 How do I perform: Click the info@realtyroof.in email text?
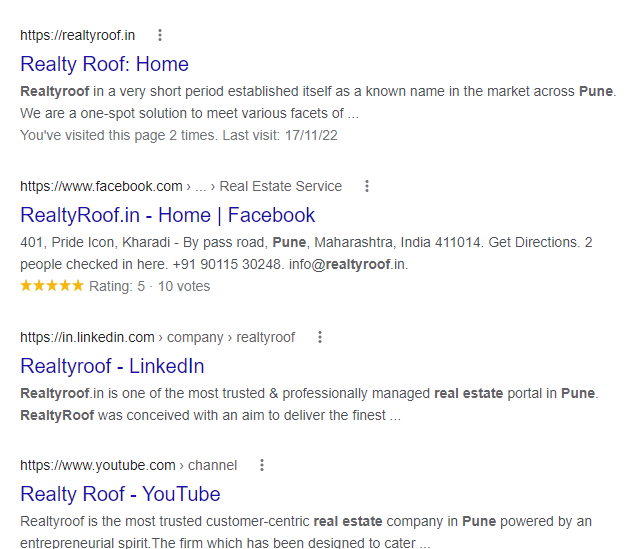coord(348,264)
